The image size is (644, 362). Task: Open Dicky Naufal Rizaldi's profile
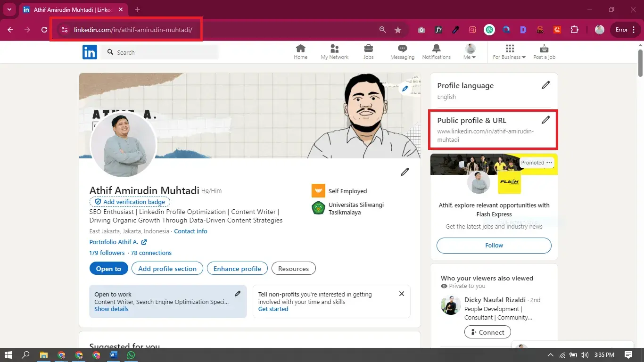[495, 300]
